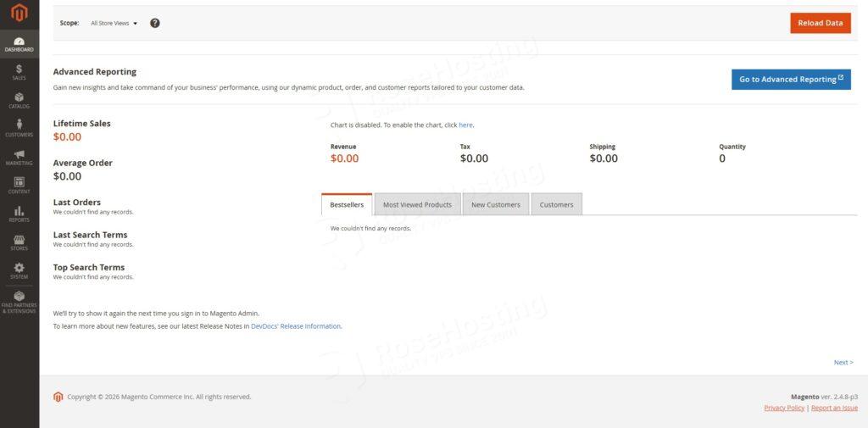Open the Report an Issue link
Viewport: 868px width, 428px height.
[x=834, y=408]
